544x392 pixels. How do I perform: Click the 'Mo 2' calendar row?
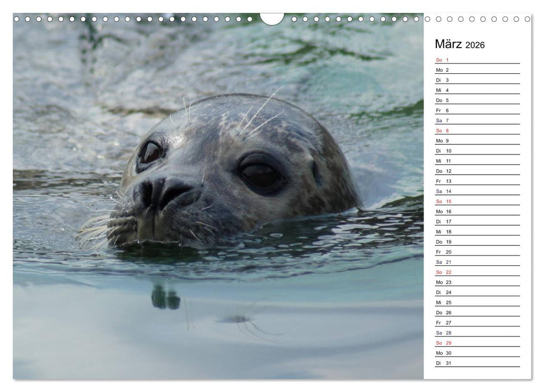pyautogui.click(x=443, y=70)
